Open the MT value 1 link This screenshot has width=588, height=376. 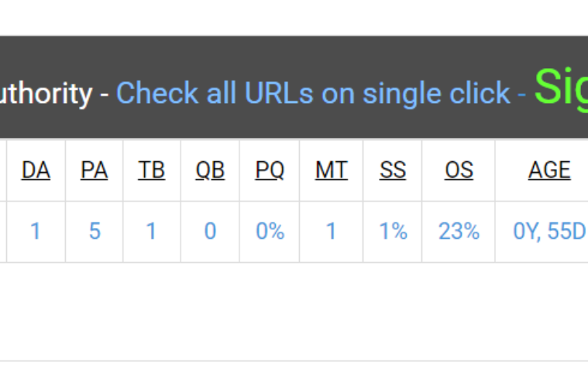click(x=331, y=231)
